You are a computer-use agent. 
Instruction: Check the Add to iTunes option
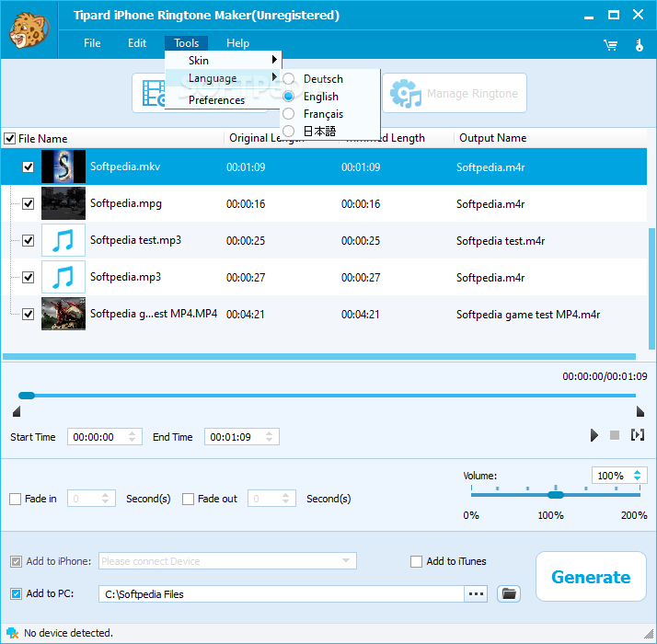[x=416, y=561]
